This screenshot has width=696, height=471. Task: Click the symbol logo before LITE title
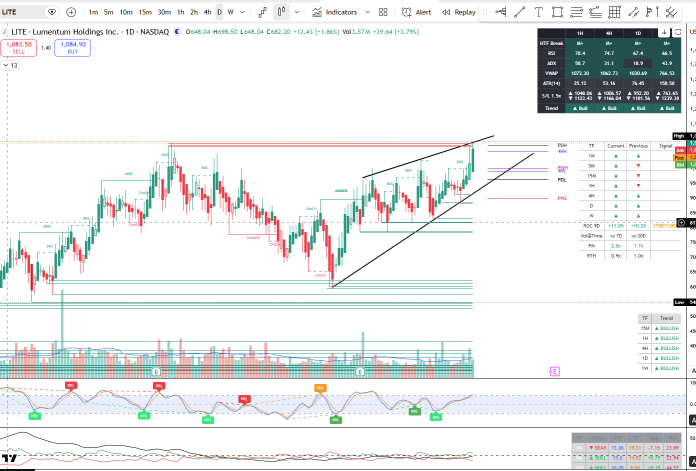5,32
